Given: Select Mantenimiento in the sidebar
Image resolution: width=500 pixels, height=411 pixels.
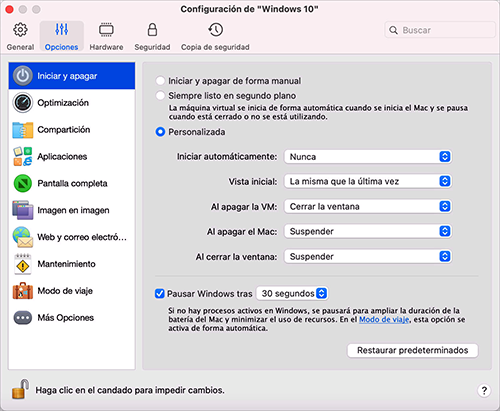Looking at the screenshot, I should coord(72,264).
